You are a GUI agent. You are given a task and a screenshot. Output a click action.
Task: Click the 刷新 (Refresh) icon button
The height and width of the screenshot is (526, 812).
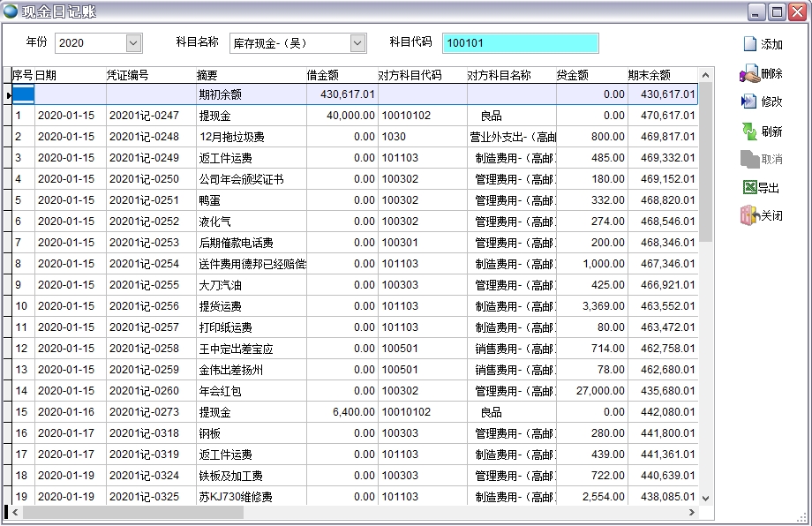[750, 131]
